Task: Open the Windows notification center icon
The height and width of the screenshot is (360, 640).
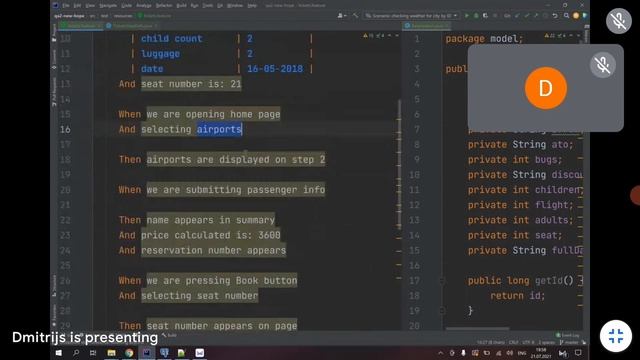Action: pyautogui.click(x=578, y=353)
